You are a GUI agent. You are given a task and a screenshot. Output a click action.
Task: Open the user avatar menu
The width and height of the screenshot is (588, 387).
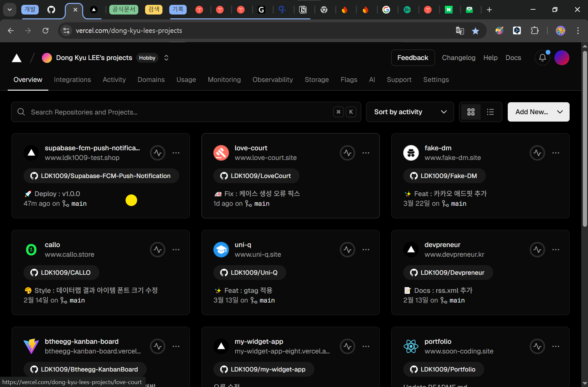tap(562, 58)
